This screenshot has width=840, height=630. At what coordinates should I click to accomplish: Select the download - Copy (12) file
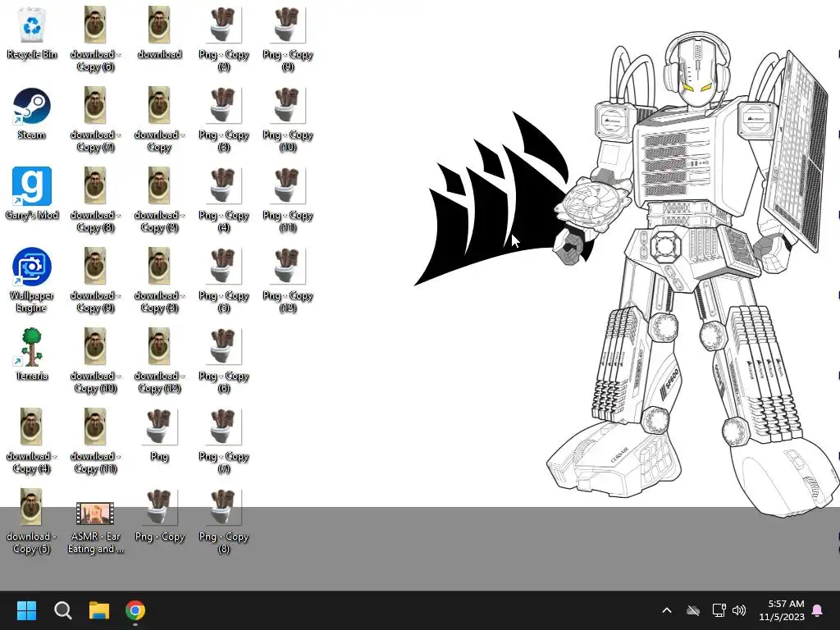click(159, 361)
